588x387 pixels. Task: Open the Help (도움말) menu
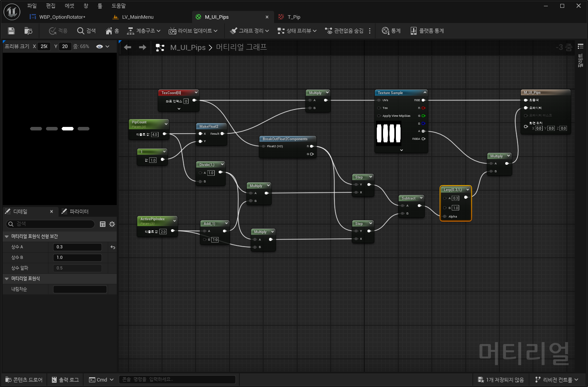pos(118,6)
